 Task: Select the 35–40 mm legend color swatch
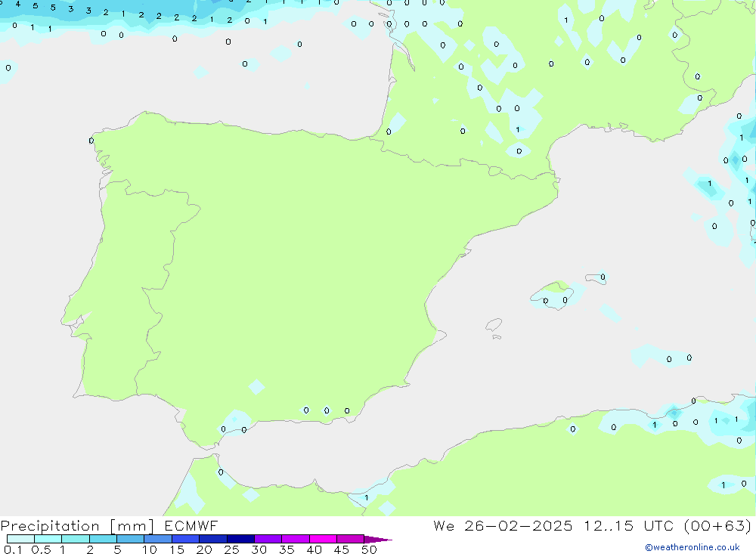[x=296, y=539]
